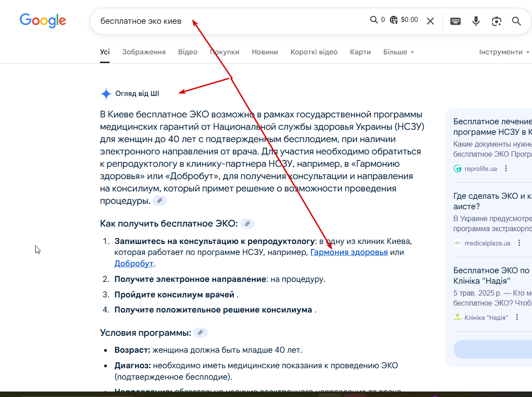Screen dimensions: 532x397
Task: Open the 'Карти' tab
Action: [360, 52]
